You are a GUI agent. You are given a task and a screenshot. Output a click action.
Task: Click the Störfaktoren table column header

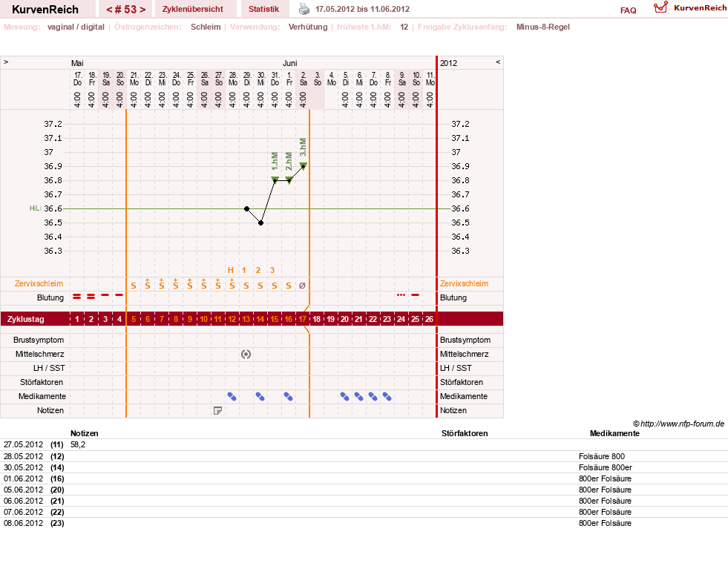(465, 433)
